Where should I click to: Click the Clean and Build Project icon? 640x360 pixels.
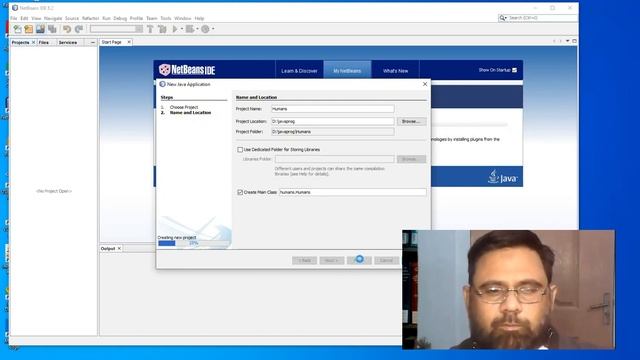(x=162, y=29)
